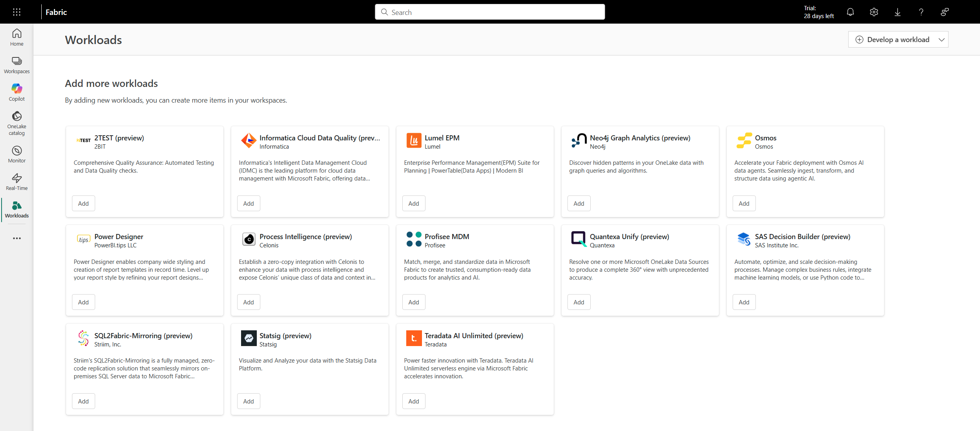Click the Statsig logo icon
980x431 pixels.
tap(249, 338)
